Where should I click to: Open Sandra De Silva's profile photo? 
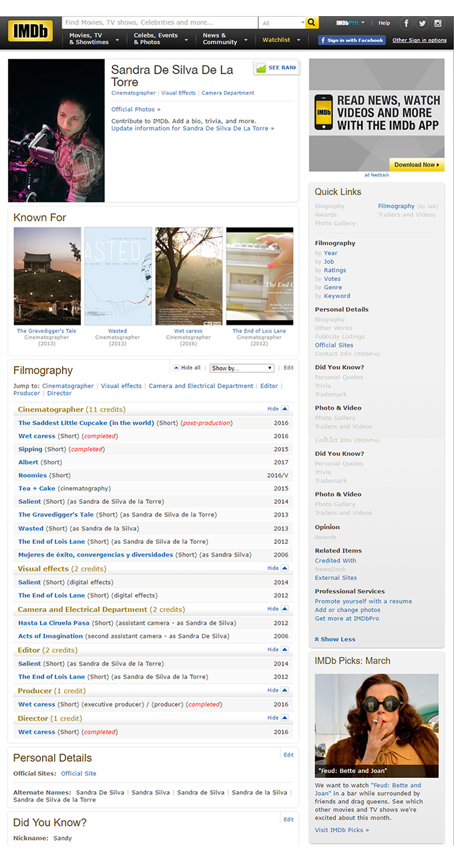(56, 130)
